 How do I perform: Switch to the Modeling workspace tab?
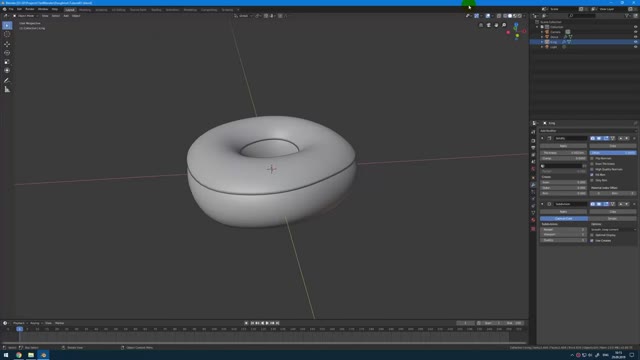pos(85,9)
